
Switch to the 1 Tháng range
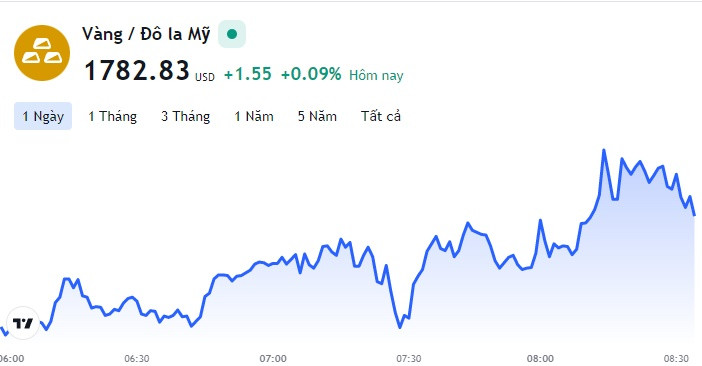[x=112, y=116]
